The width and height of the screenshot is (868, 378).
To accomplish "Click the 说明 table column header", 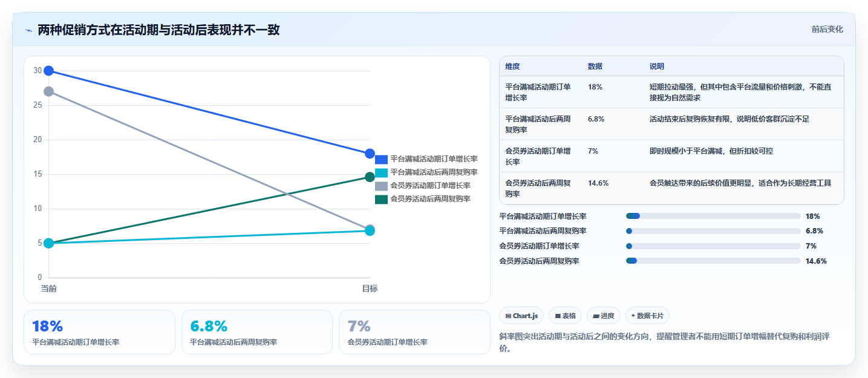I will (x=657, y=67).
